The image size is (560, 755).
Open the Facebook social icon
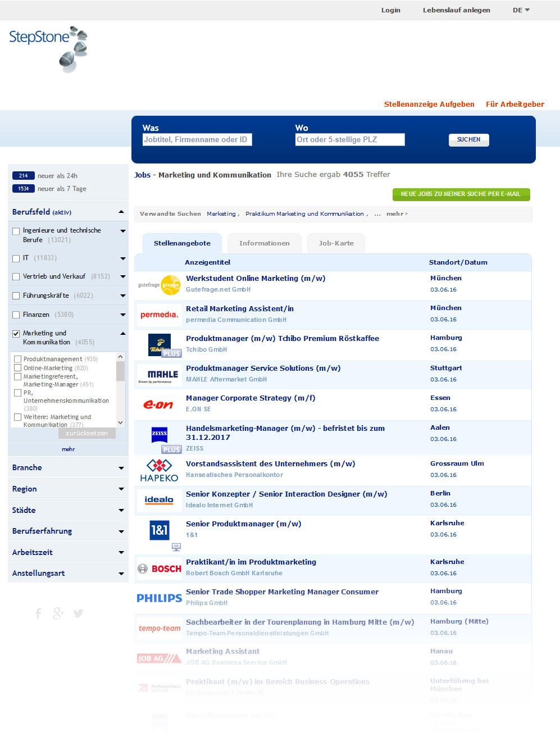tap(38, 613)
